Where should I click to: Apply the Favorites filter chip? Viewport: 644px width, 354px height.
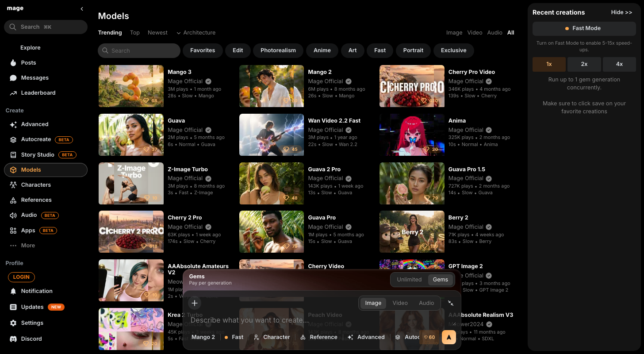[x=203, y=50]
